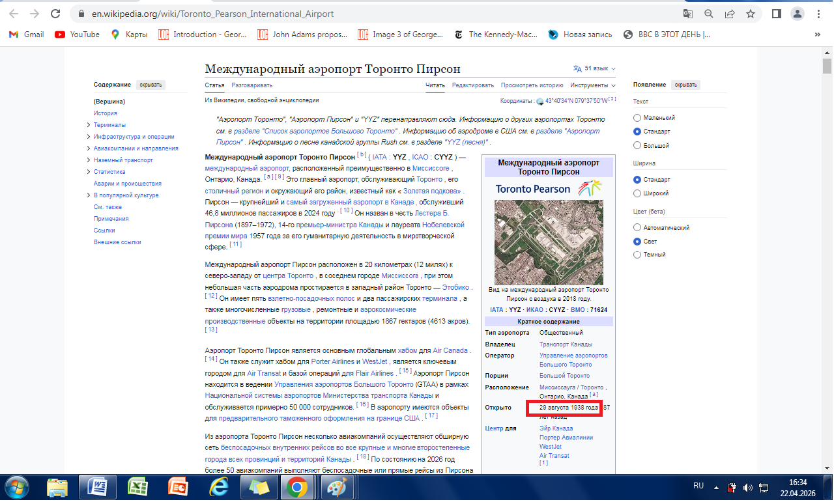Click the share page icon in address bar
This screenshot has height=504, width=834.
[730, 14]
